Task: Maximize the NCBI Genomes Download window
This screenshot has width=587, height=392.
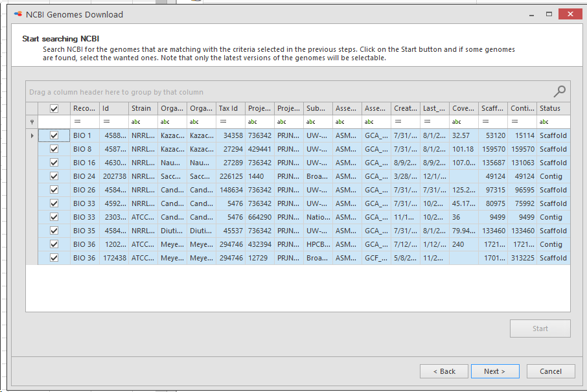Action: (549, 14)
